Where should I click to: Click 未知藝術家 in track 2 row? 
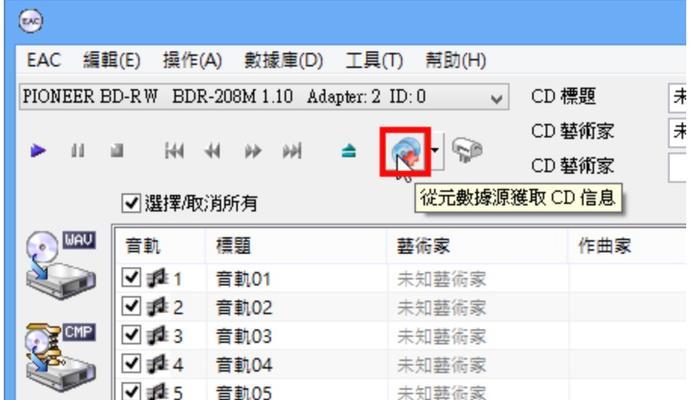(441, 308)
